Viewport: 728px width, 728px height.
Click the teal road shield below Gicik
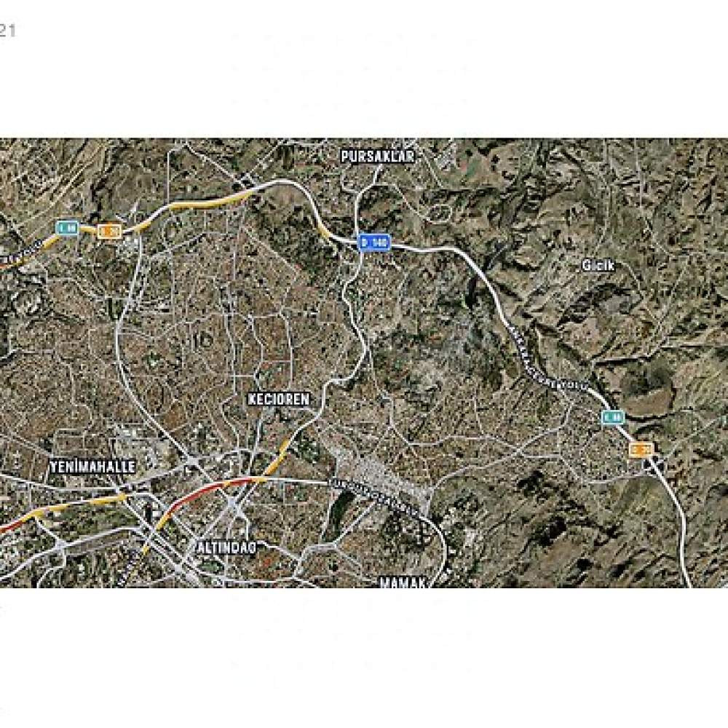pyautogui.click(x=613, y=417)
